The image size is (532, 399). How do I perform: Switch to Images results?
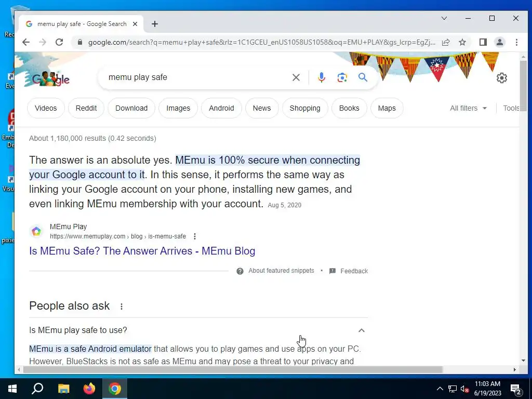point(178,108)
